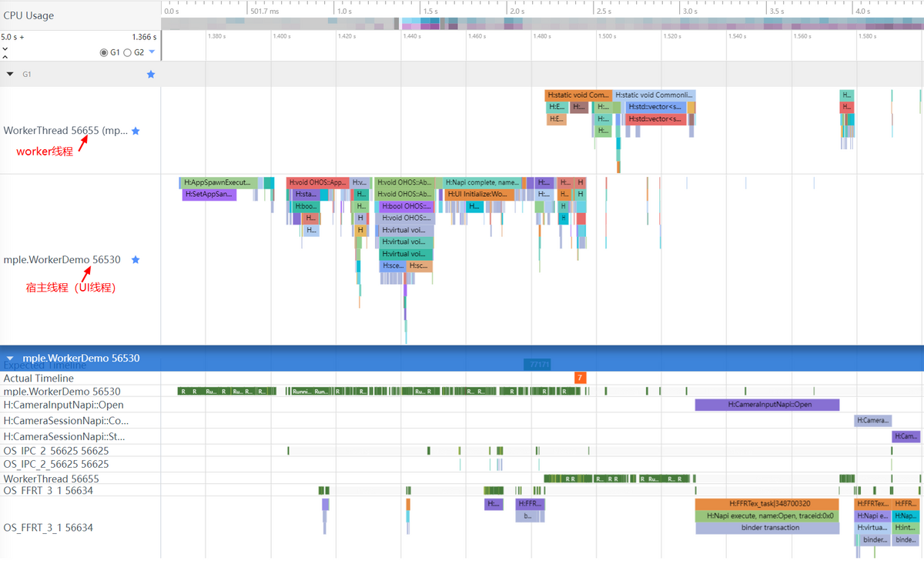Click the binder transaction slice
The width and height of the screenshot is (924, 564).
[x=766, y=528]
